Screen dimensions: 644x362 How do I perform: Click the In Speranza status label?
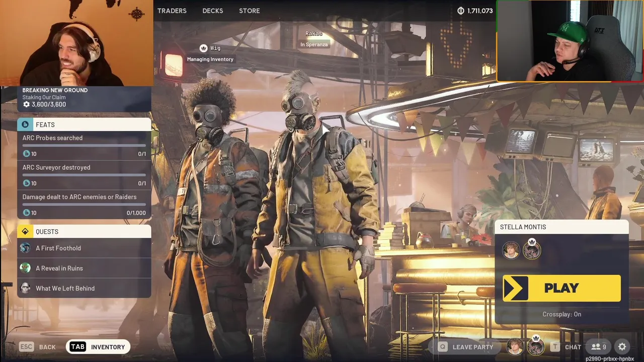point(314,44)
